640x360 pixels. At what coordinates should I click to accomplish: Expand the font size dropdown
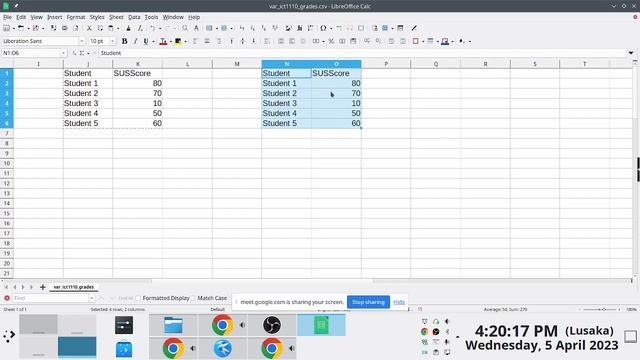[113, 41]
